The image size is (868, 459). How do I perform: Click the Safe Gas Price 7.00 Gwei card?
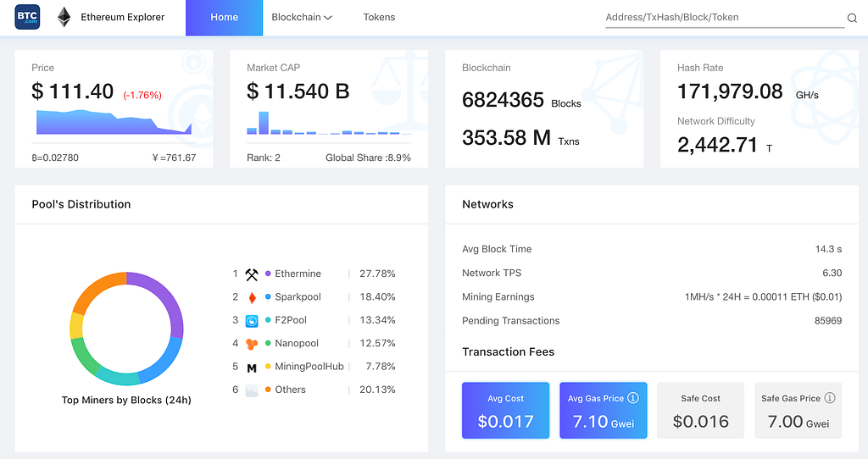tap(798, 411)
